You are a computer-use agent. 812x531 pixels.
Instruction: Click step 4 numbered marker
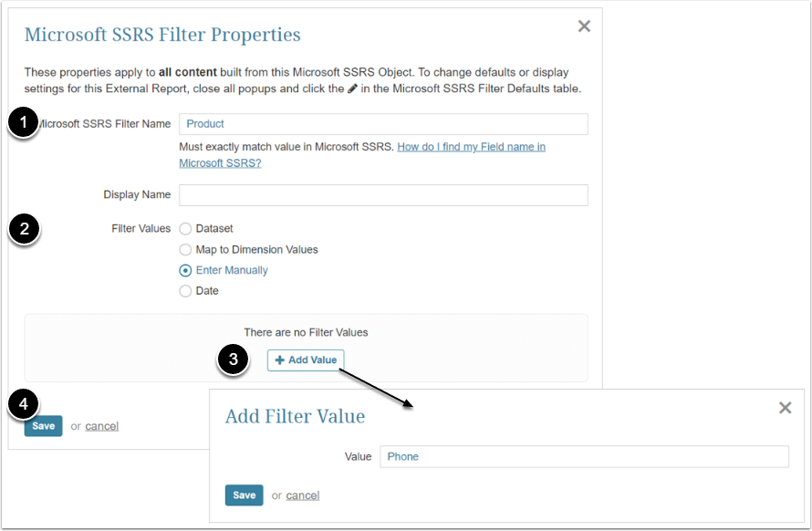(x=24, y=401)
